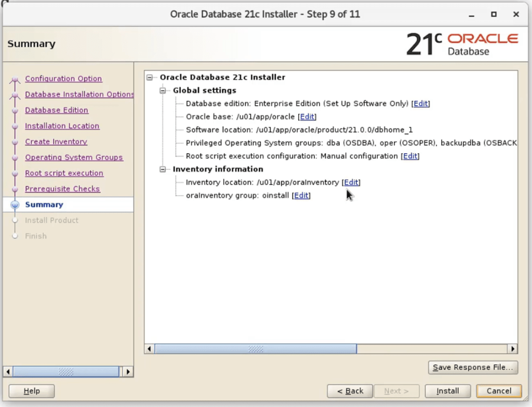Maximize the installer window
The height and width of the screenshot is (407, 532).
(x=494, y=14)
